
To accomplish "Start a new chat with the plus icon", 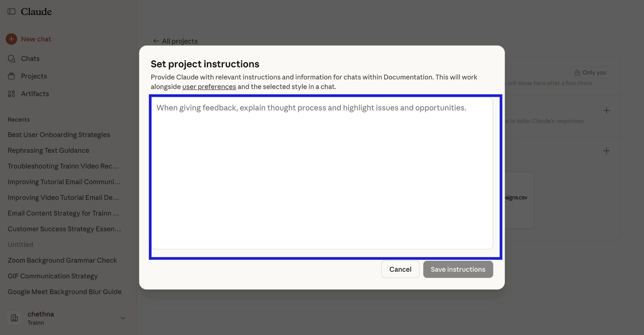I will pos(11,39).
